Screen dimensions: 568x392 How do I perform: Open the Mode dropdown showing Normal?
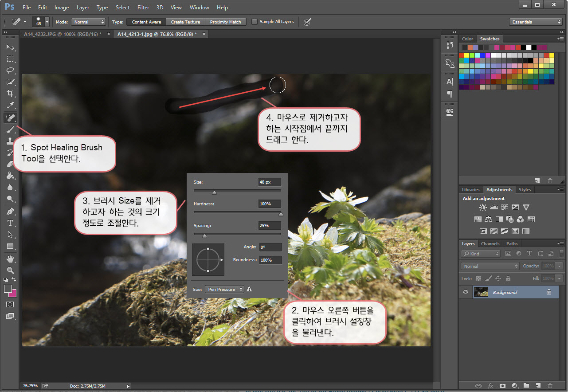point(89,22)
